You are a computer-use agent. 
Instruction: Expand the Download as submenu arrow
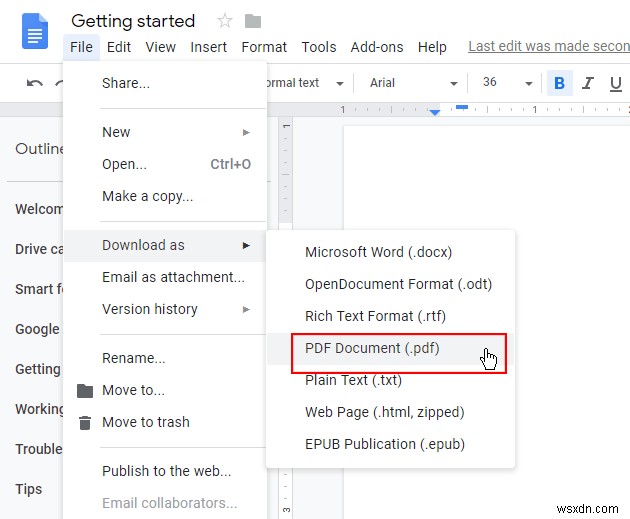246,245
